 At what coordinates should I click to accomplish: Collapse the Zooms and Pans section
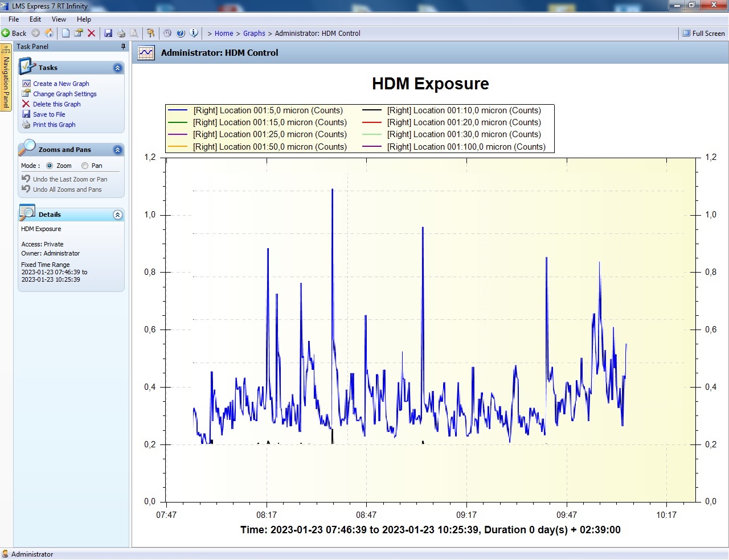117,150
